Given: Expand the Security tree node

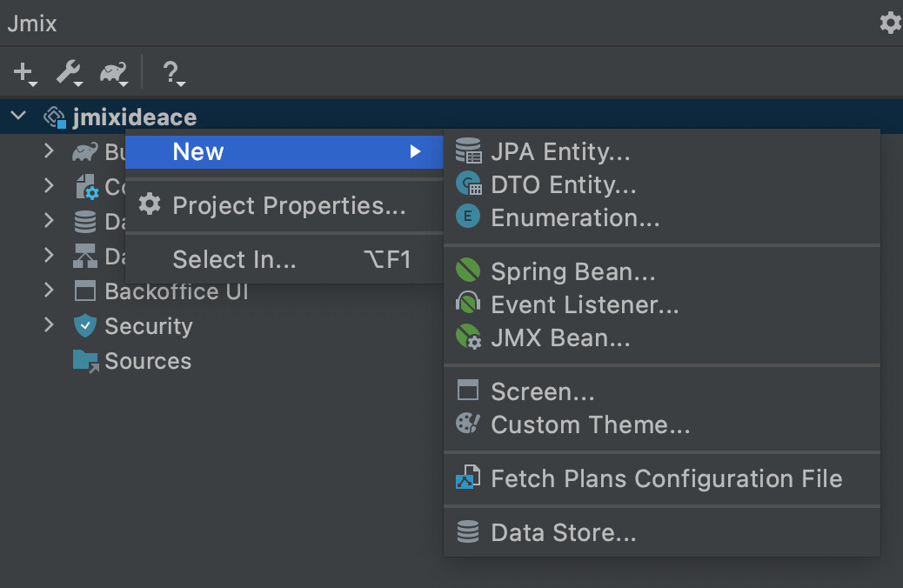Looking at the screenshot, I should (x=49, y=325).
